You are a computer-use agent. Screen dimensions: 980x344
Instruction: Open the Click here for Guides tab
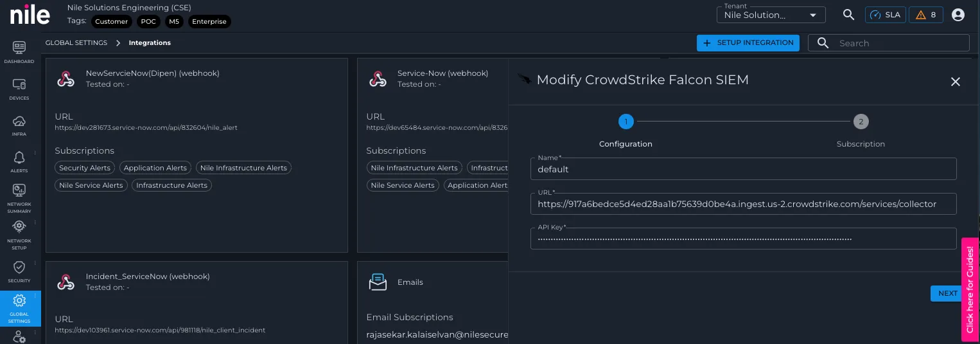(x=970, y=289)
